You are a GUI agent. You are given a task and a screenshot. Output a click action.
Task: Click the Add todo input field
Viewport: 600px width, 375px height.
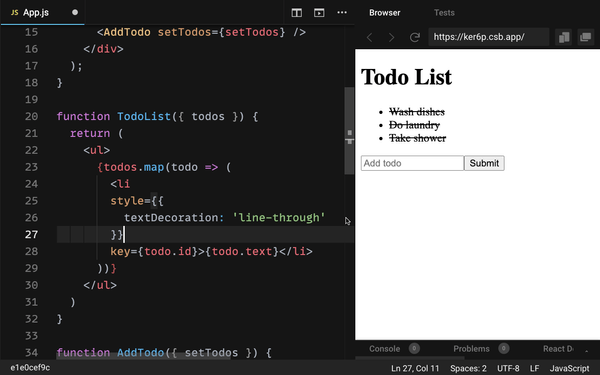tap(412, 163)
